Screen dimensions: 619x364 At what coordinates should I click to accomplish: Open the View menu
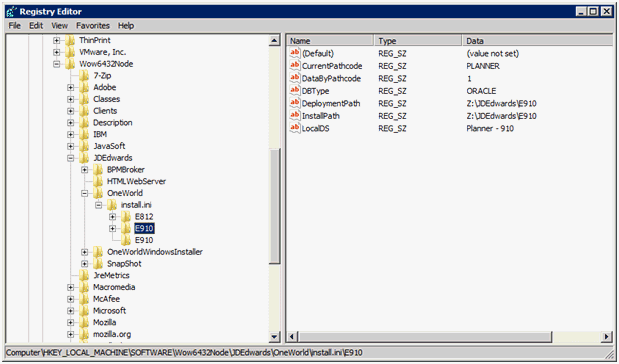coord(60,26)
